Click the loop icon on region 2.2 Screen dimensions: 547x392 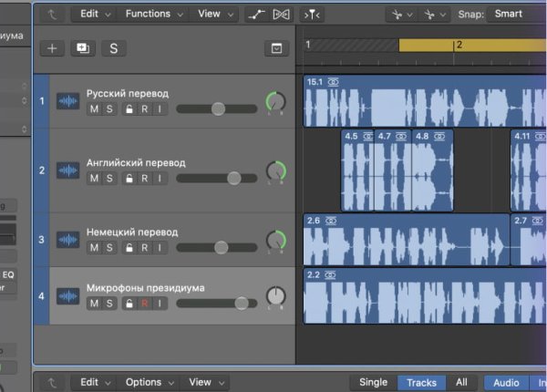click(330, 274)
